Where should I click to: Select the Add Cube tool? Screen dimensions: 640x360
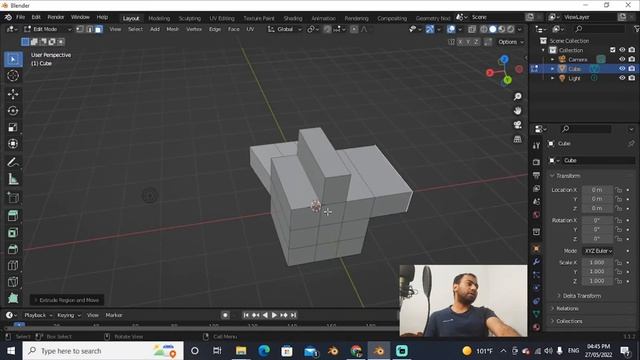(x=13, y=198)
